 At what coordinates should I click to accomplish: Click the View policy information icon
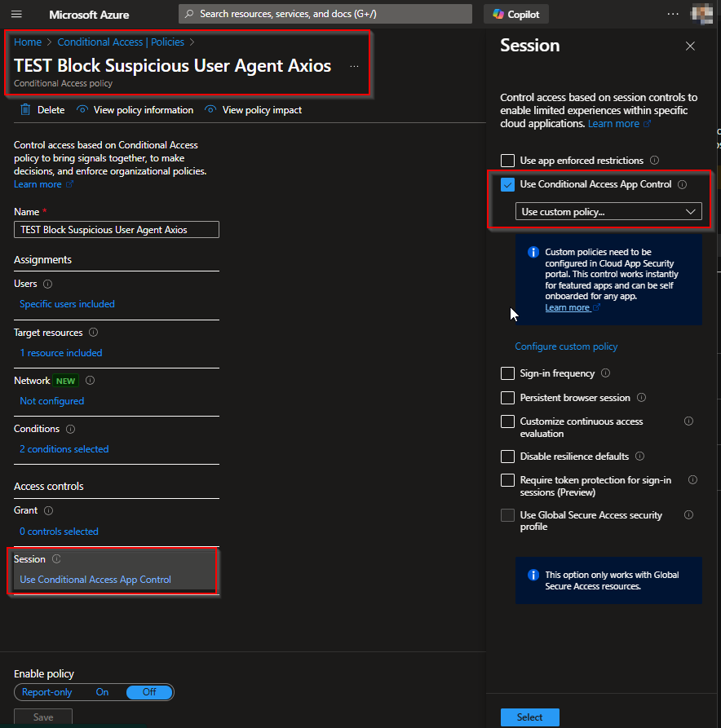pos(82,110)
